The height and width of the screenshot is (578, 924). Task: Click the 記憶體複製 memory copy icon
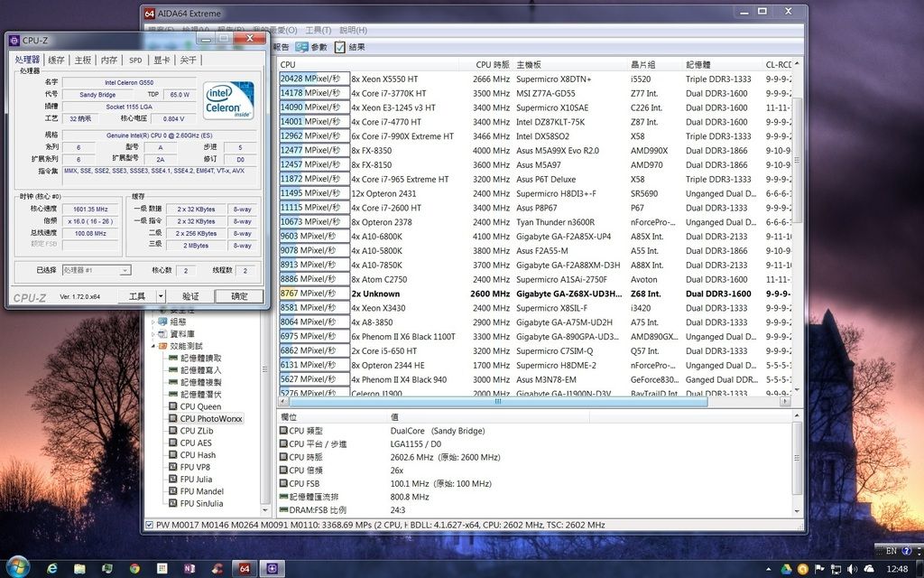(x=172, y=382)
